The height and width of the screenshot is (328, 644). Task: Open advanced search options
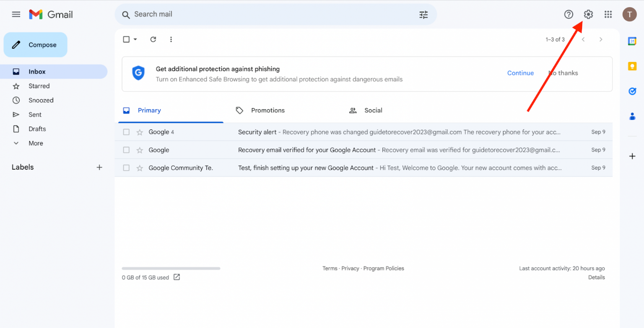click(x=423, y=14)
